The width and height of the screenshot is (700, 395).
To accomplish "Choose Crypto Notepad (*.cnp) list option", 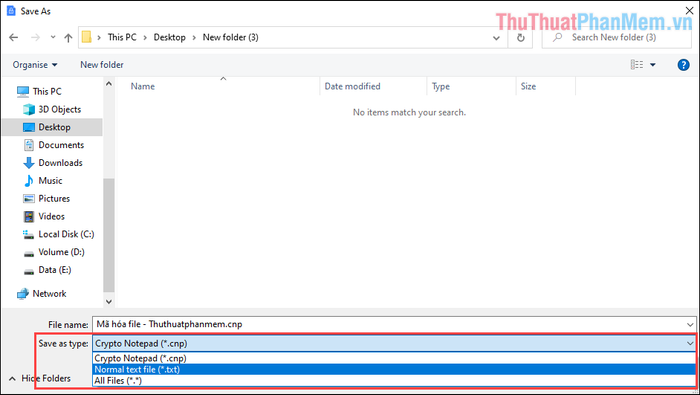I will click(394, 358).
